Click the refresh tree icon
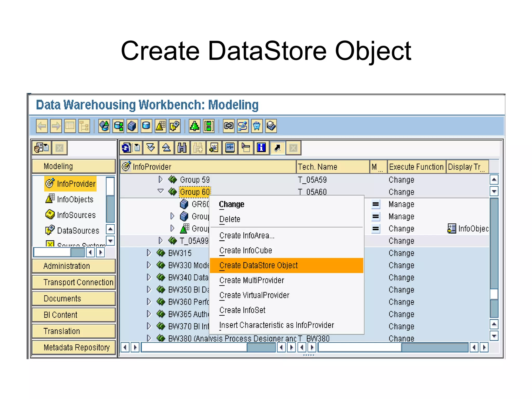Screen dimensions: 532x399 pyautogui.click(x=126, y=148)
